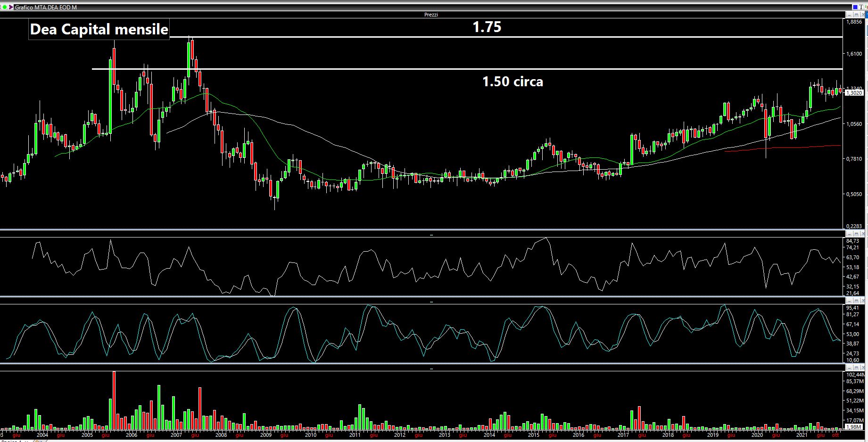Image resolution: width=868 pixels, height=442 pixels.
Task: Activate the T text annotation tool
Action: click(x=861, y=7)
